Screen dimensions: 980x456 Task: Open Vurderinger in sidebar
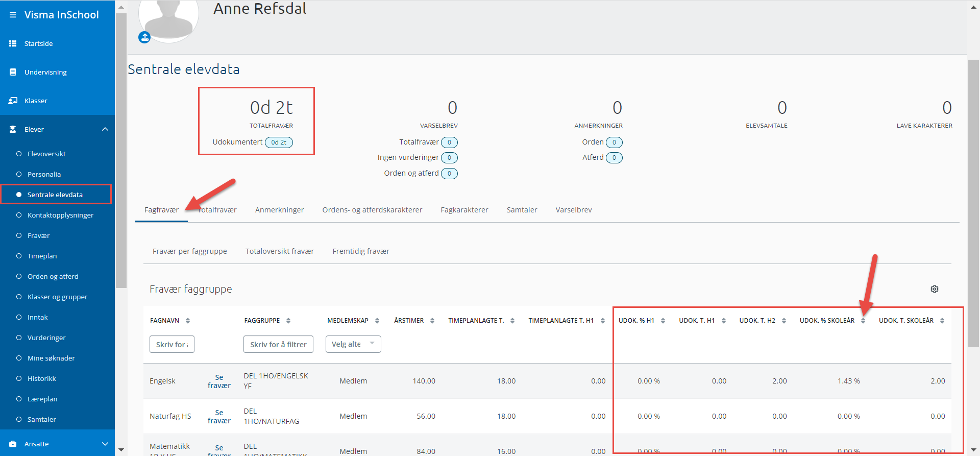(x=46, y=338)
